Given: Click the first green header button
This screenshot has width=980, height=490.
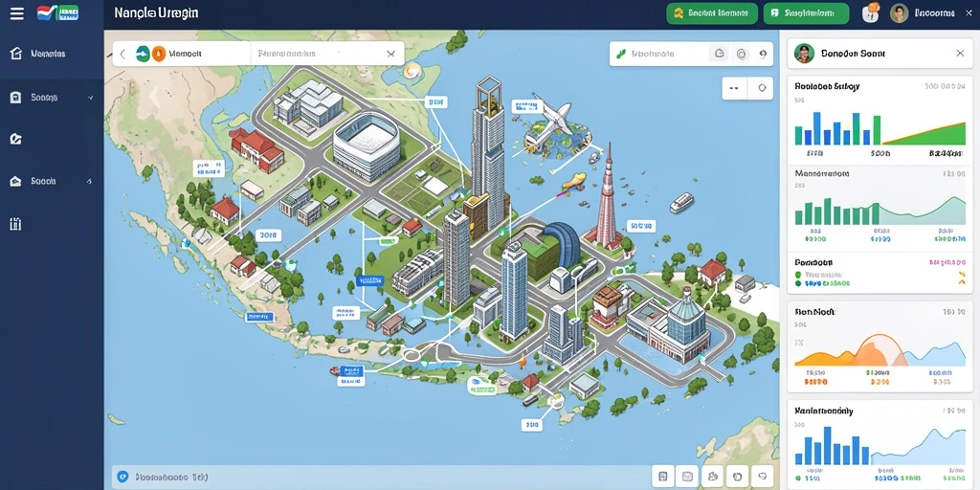Looking at the screenshot, I should coord(712,13).
